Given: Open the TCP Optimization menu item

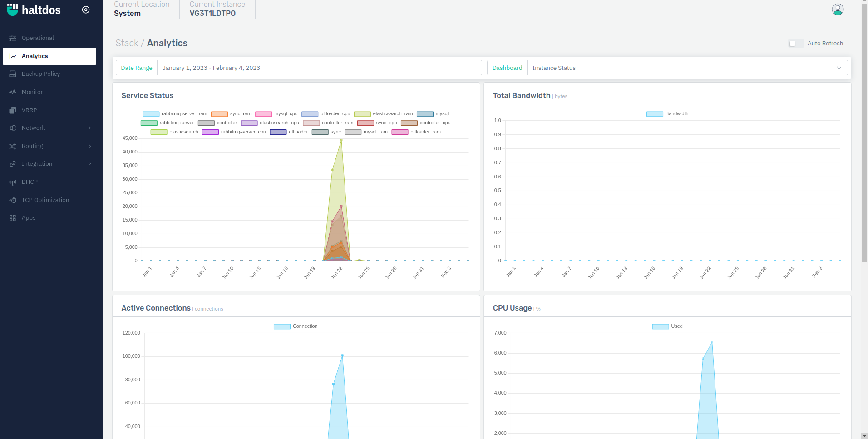Looking at the screenshot, I should click(x=49, y=200).
